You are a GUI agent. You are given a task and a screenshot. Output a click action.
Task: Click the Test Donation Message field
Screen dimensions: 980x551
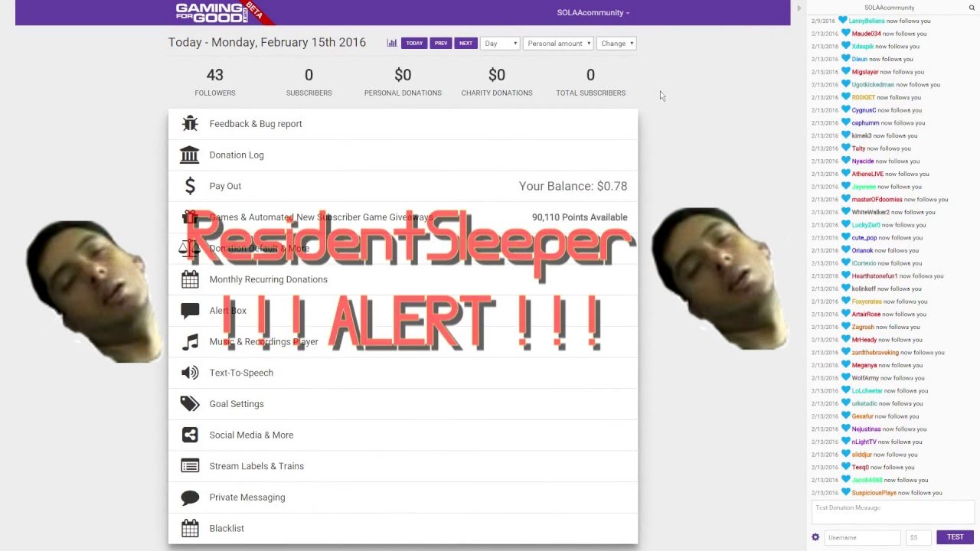tap(893, 512)
